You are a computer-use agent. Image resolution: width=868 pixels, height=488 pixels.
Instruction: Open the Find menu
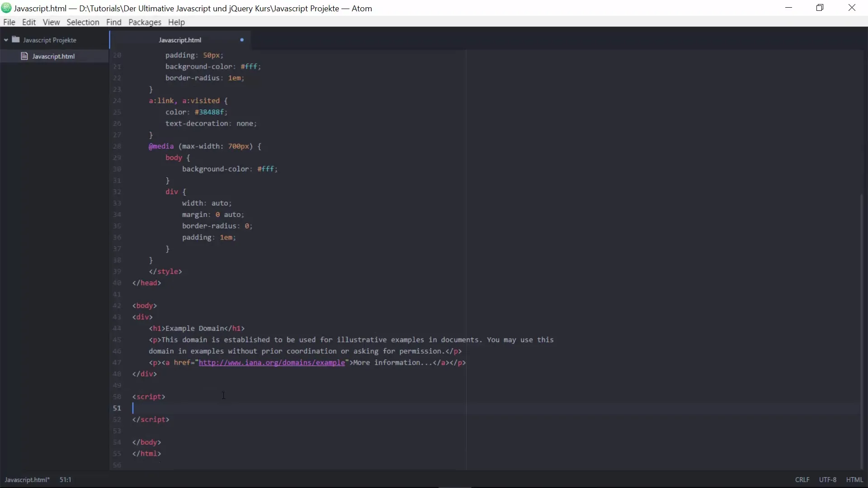click(x=113, y=22)
